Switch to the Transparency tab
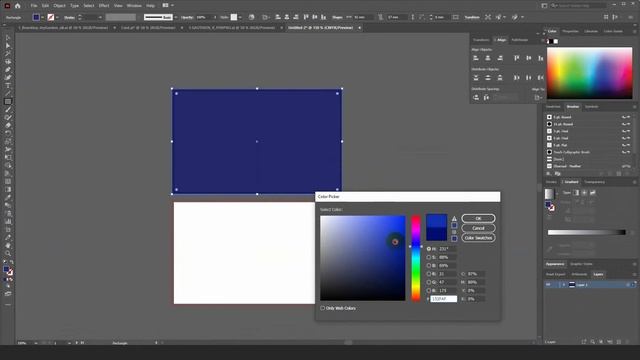Viewport: 640px width, 360px height. coord(594,182)
